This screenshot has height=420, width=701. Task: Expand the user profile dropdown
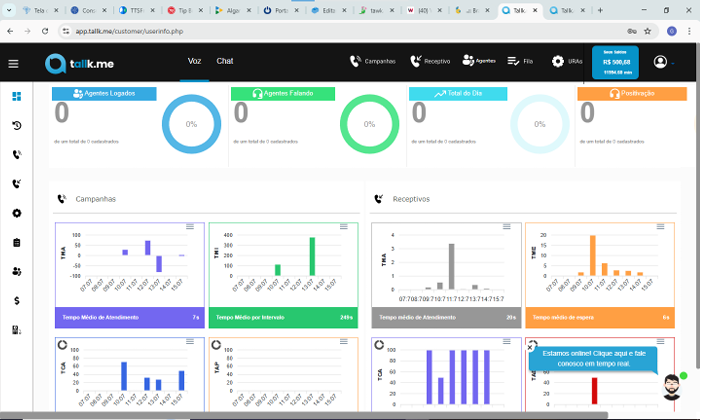(x=663, y=62)
